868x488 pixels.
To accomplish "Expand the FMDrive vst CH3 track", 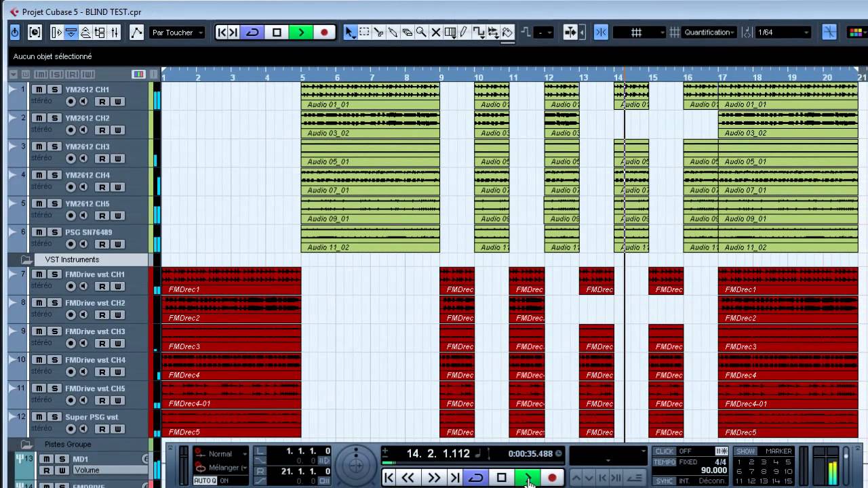I will pyautogui.click(x=12, y=331).
